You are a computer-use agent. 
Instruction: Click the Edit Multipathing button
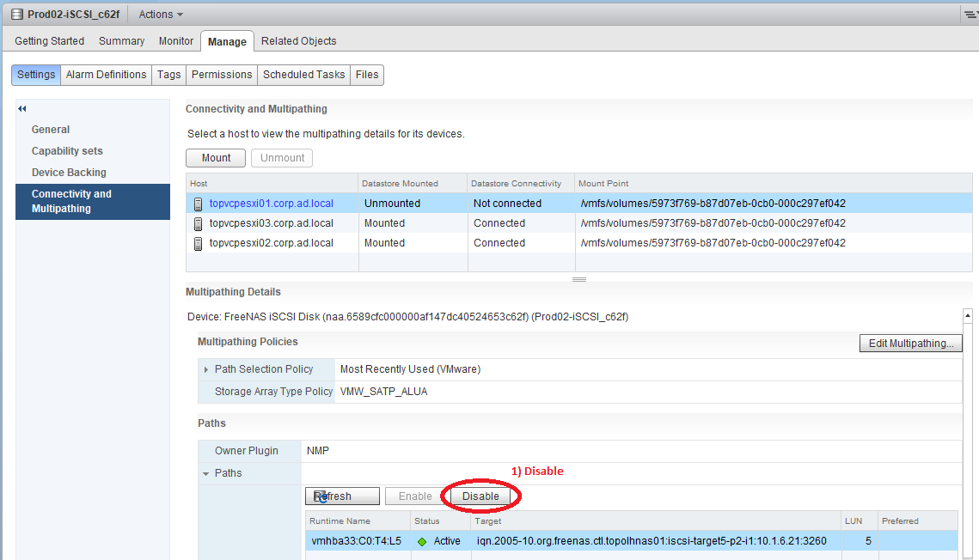[x=910, y=343]
